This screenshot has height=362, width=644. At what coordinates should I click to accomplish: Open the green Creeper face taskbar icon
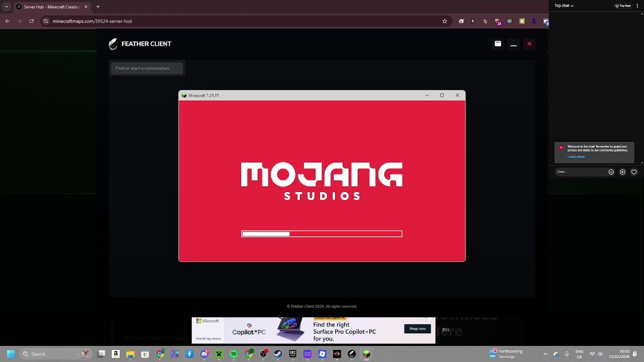(219, 354)
